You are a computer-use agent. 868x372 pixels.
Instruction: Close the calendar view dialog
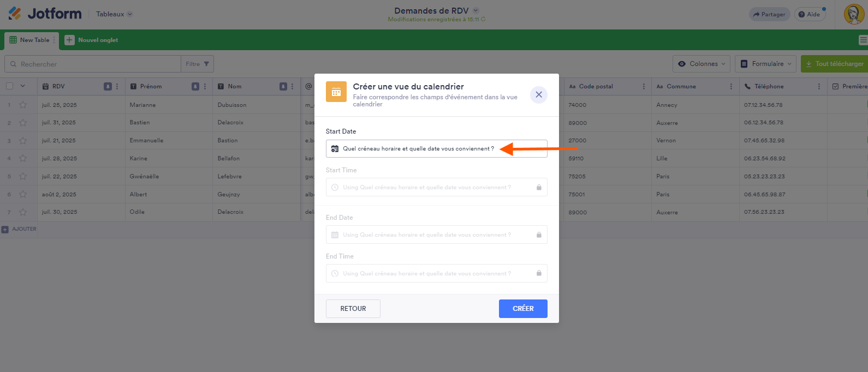[538, 94]
